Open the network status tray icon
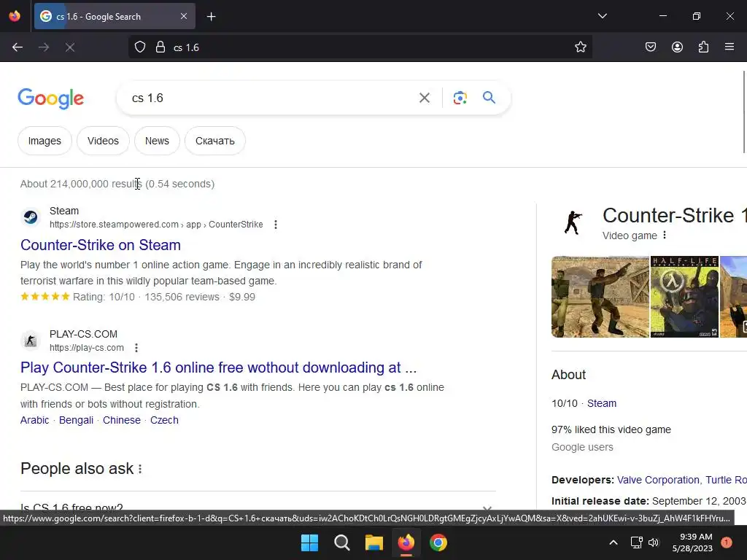Screen dimensions: 747x560 [x=636, y=542]
